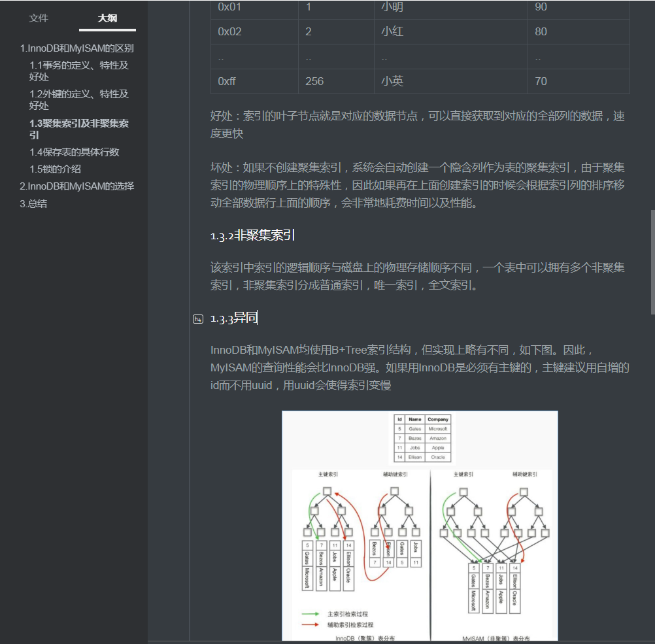Place cursor in 1.3.2非聚集索引 heading

pos(253,235)
